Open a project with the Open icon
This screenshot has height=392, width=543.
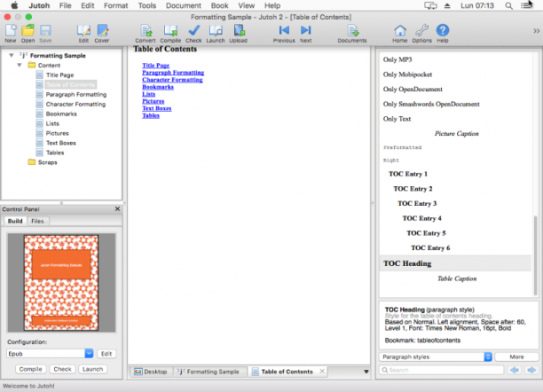click(28, 34)
